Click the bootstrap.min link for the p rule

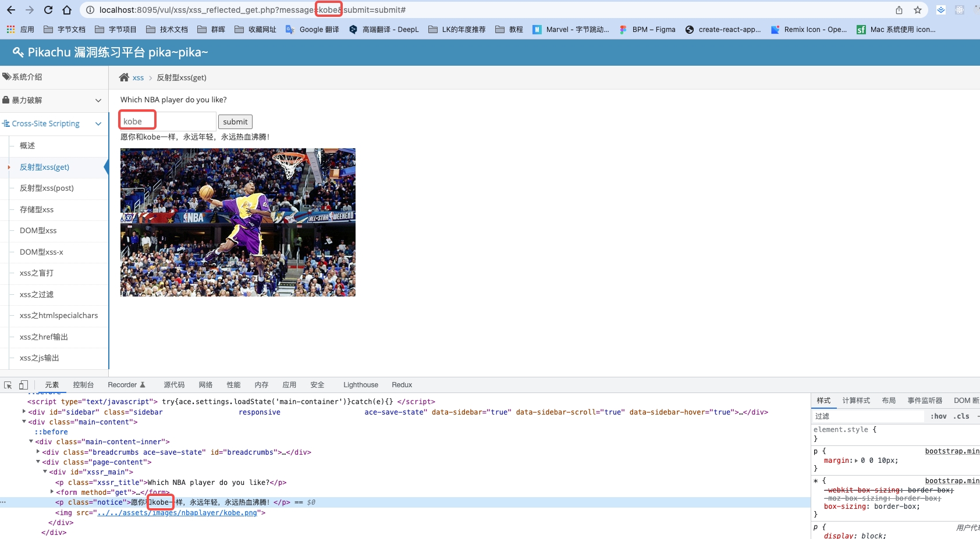[x=952, y=451]
